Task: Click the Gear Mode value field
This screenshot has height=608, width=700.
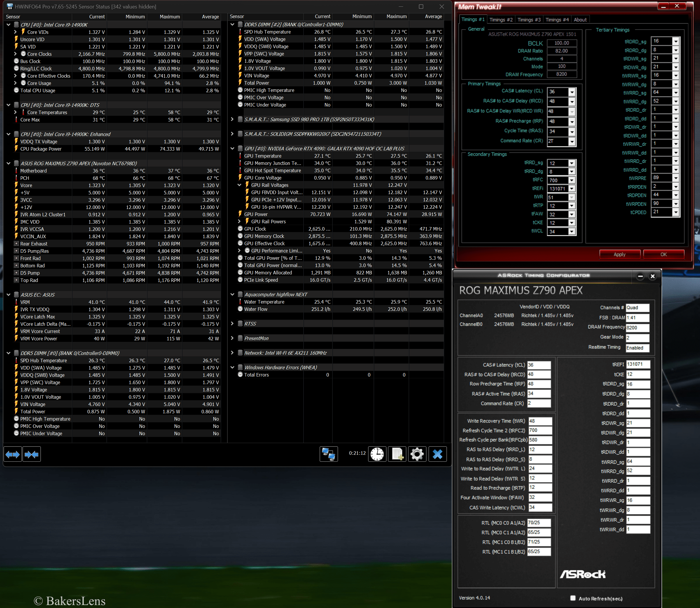Action: 637,338
